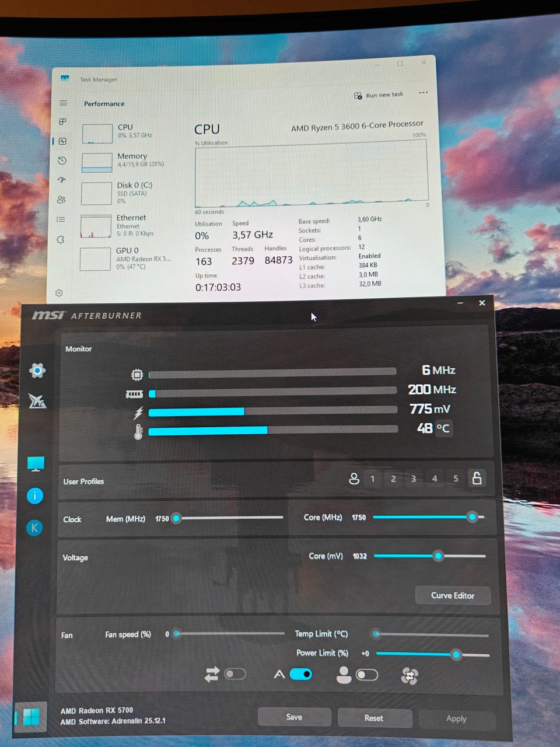The image size is (560, 747).
Task: Open the monitor icon in Afterburner sidebar
Action: 36,464
